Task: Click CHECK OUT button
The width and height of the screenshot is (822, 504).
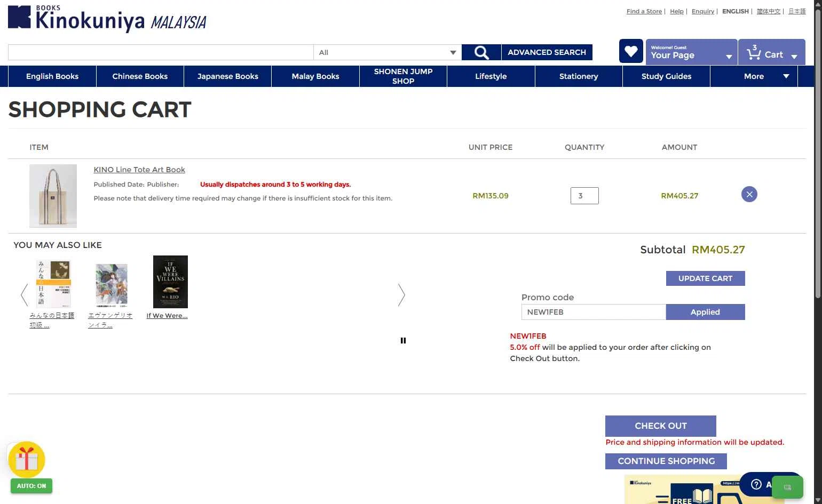Action: [661, 426]
